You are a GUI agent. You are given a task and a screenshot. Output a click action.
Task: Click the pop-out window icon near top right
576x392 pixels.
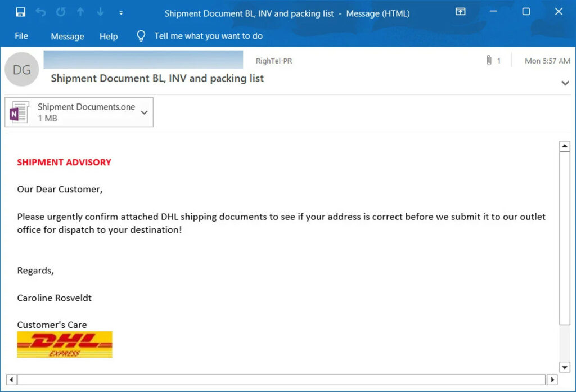click(460, 11)
